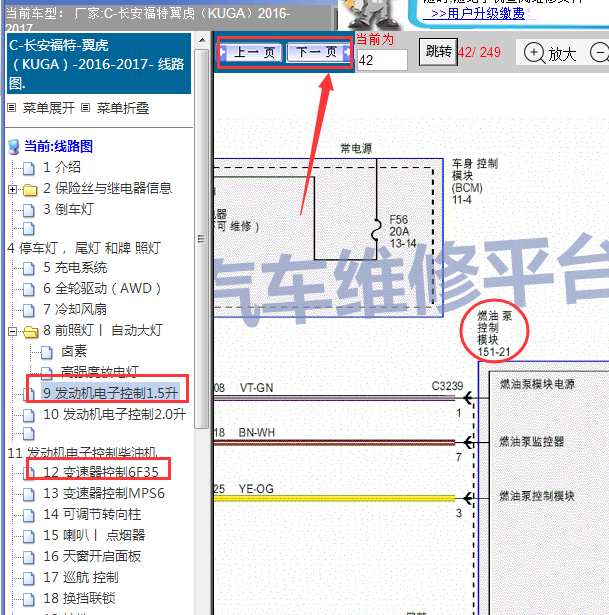
Task: Open 2 保险丝与继电器信息
Action: 107,188
